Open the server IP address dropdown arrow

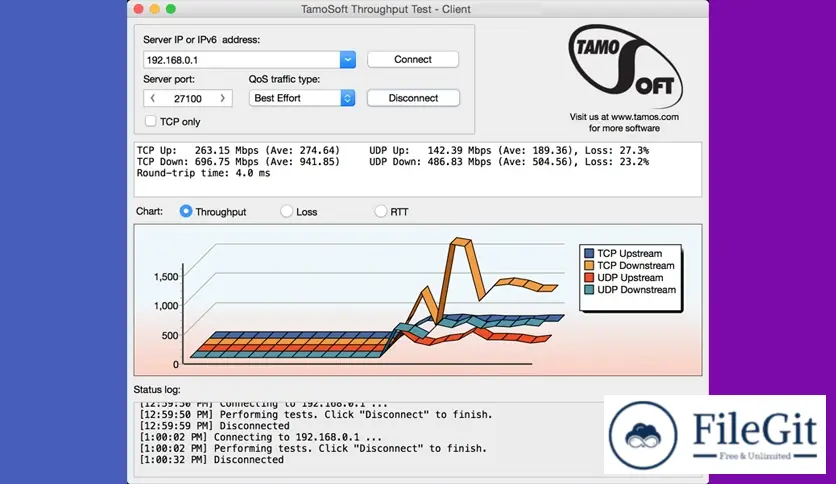point(348,60)
